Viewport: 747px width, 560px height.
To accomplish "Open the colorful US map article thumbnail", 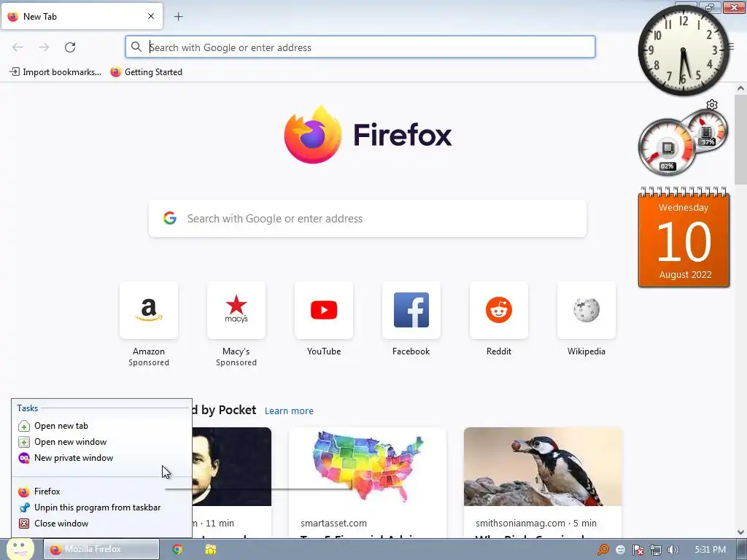I will (368, 467).
